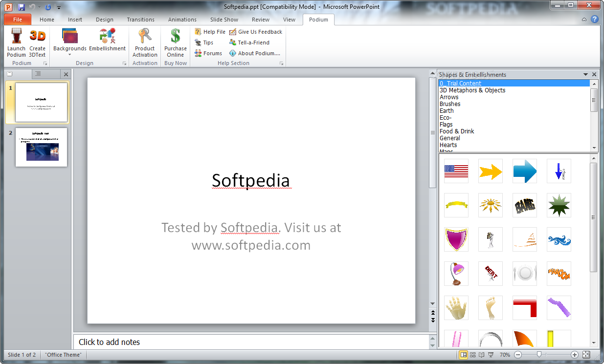Expand the Help Section dialog launcher
Screen dimensions: 604x364
pyautogui.click(x=281, y=64)
